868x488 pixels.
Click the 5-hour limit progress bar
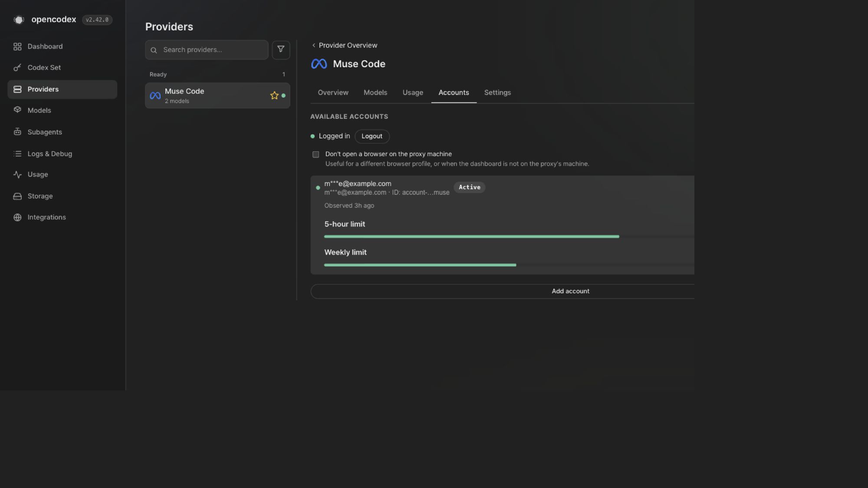coord(509,236)
